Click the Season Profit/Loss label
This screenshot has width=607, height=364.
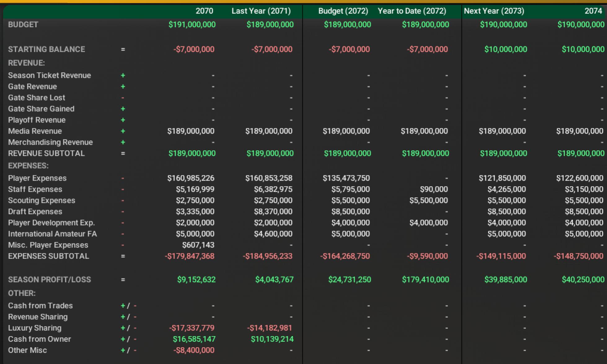tap(49, 280)
